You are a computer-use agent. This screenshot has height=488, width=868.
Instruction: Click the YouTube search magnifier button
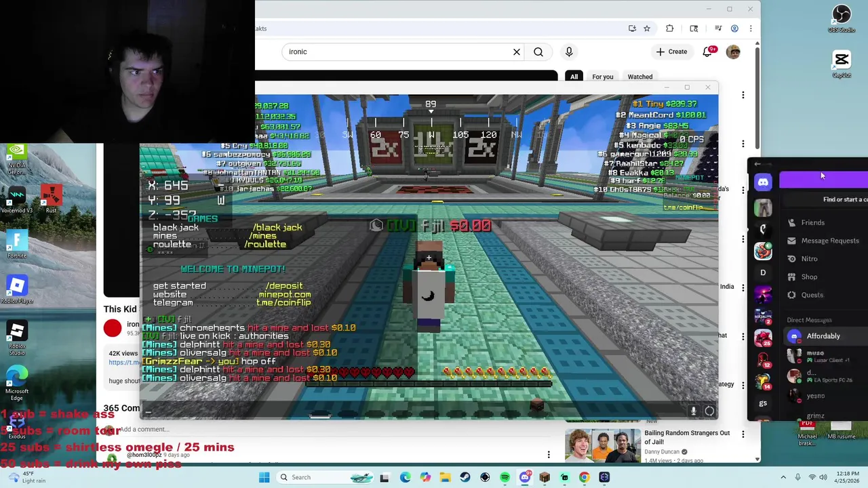pos(538,52)
